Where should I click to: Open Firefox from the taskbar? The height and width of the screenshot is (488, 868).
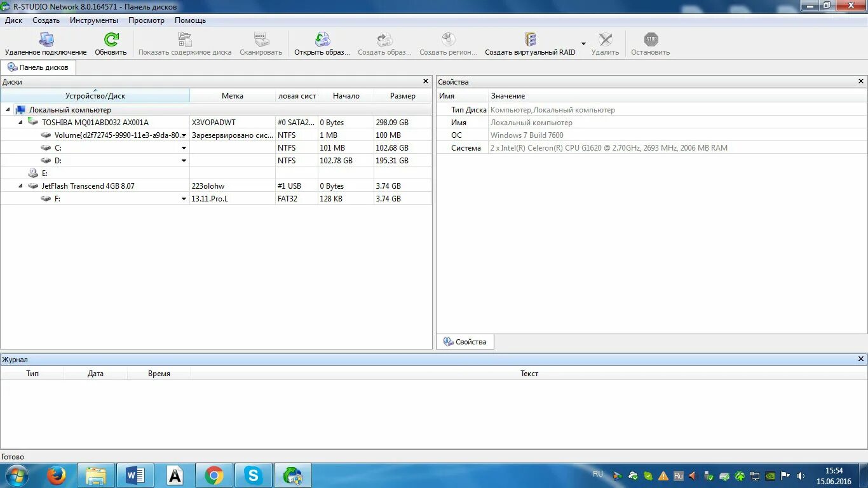tap(57, 475)
